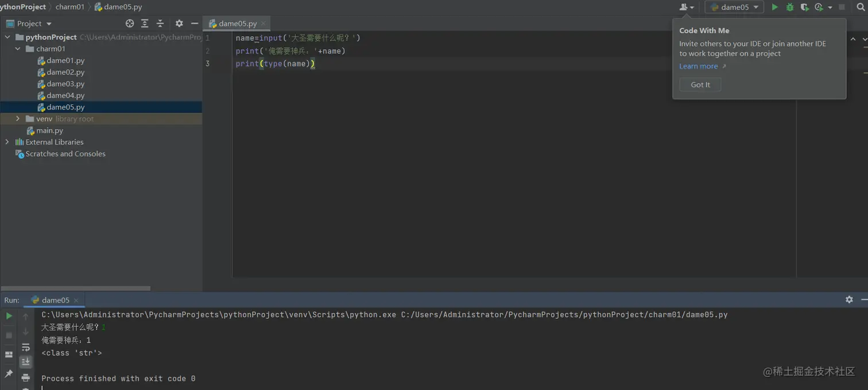The width and height of the screenshot is (868, 390).
Task: Open Search Everywhere magnifier icon
Action: 861,7
